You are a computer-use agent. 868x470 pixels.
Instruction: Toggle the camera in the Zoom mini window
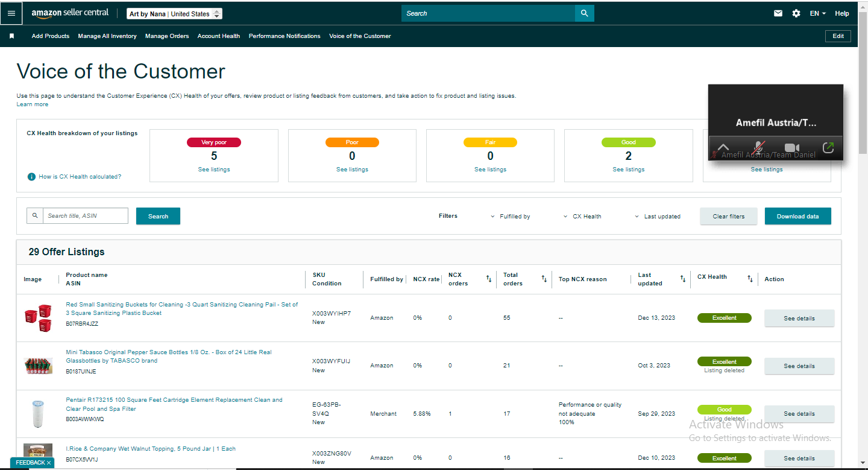tap(791, 148)
